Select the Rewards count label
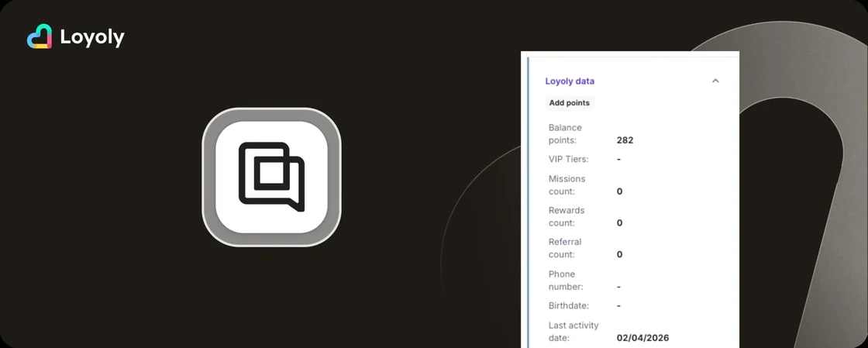The width and height of the screenshot is (868, 348). tap(567, 216)
